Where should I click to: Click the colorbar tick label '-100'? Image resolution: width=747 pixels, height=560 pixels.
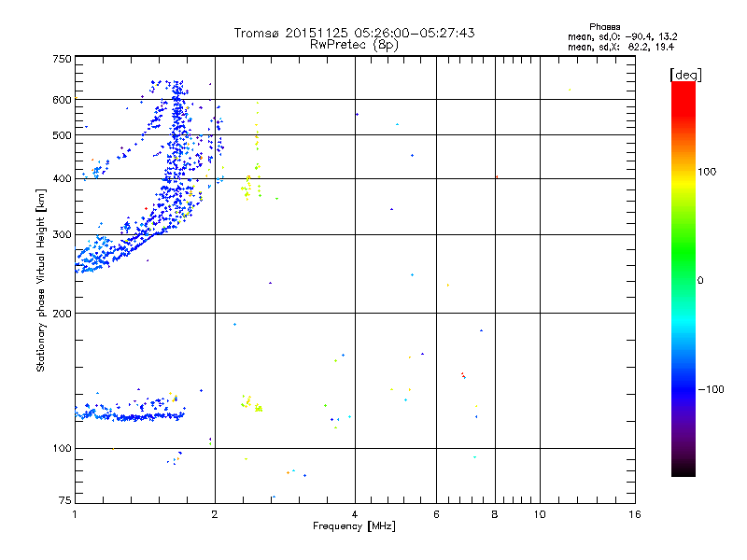[711, 389]
